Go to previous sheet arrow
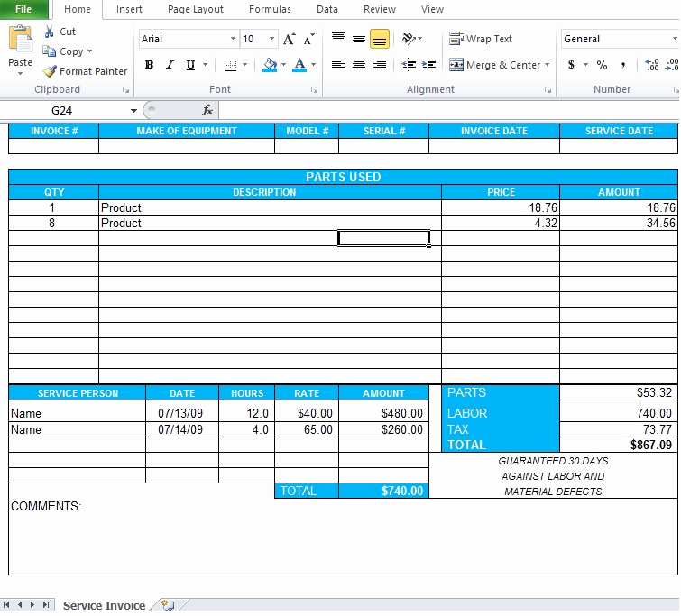The image size is (681, 616). coord(20,604)
